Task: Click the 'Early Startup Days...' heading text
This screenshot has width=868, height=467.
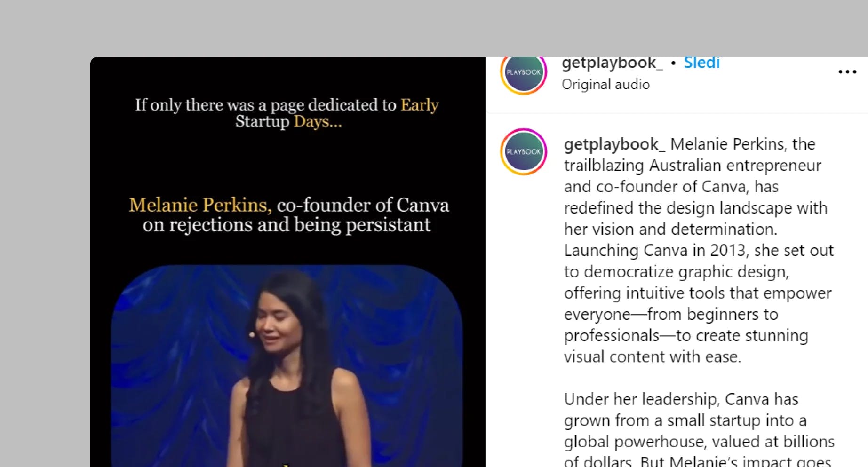Action: coord(287,113)
